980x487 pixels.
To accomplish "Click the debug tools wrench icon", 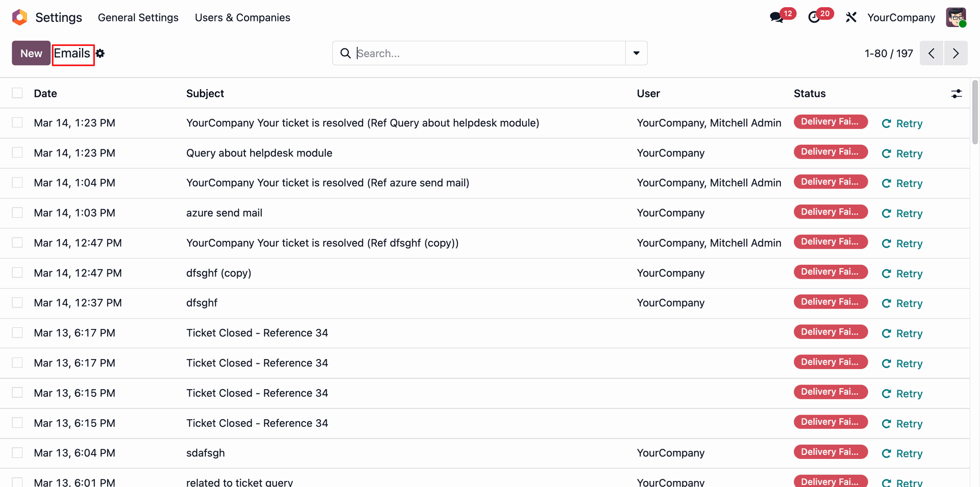I will point(851,17).
